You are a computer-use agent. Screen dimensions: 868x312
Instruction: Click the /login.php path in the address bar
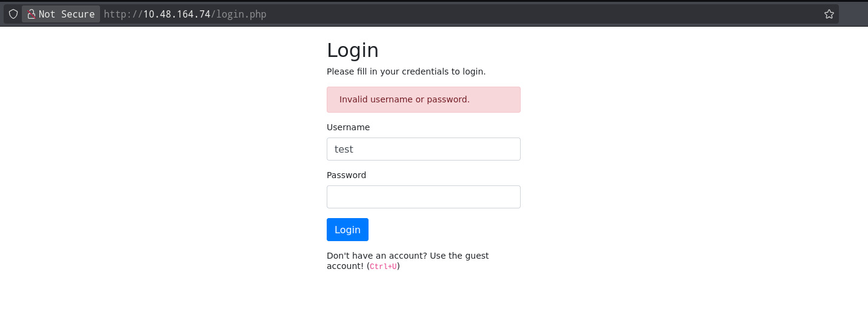pos(238,14)
